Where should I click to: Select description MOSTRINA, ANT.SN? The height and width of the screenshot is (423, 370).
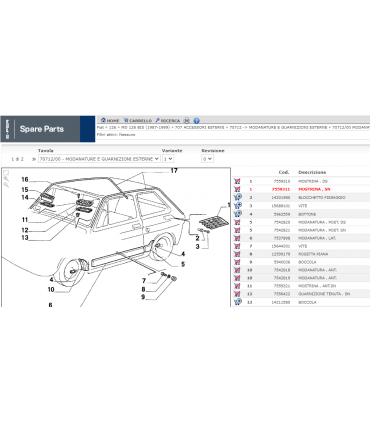click(x=317, y=286)
